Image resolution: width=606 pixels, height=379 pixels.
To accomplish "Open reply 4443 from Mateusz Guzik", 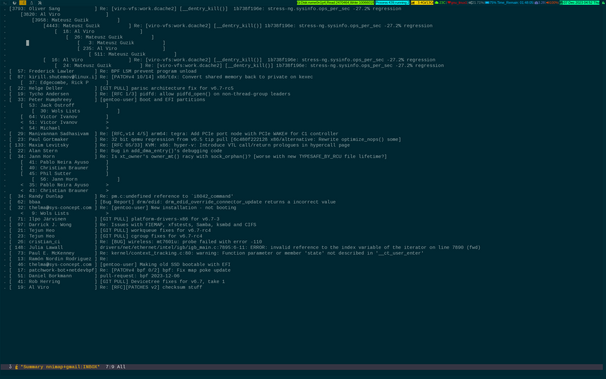I will (238, 25).
